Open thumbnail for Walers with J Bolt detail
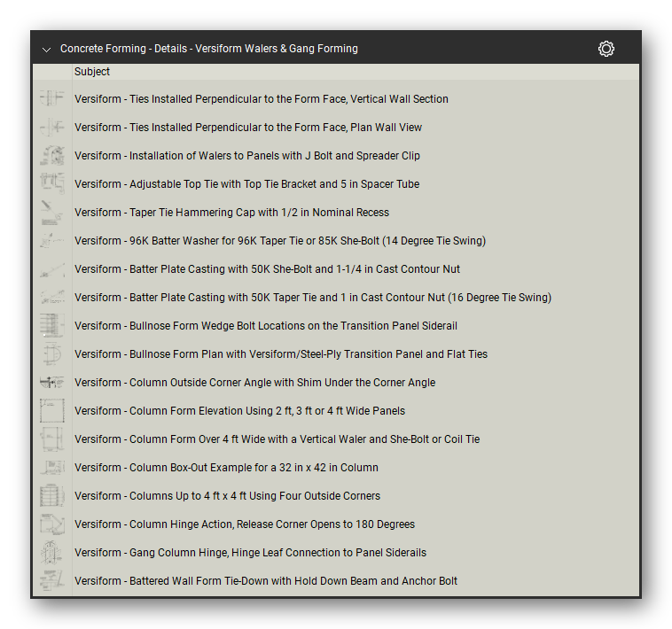 52,155
